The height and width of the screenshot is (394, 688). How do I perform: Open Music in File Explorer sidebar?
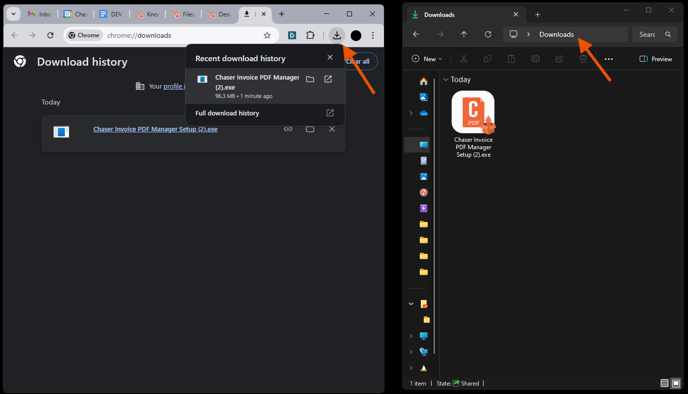point(423,192)
